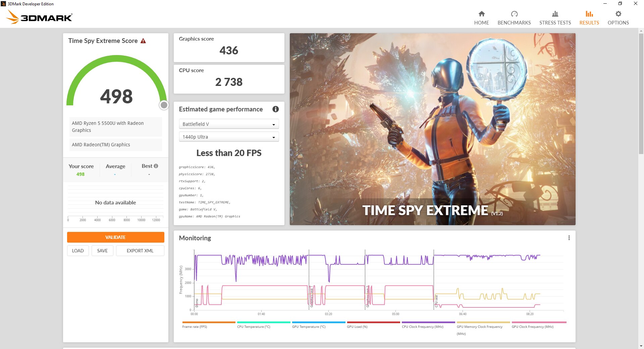The height and width of the screenshot is (349, 644).
Task: Click the gauge knob on the score dial
Action: click(x=164, y=105)
